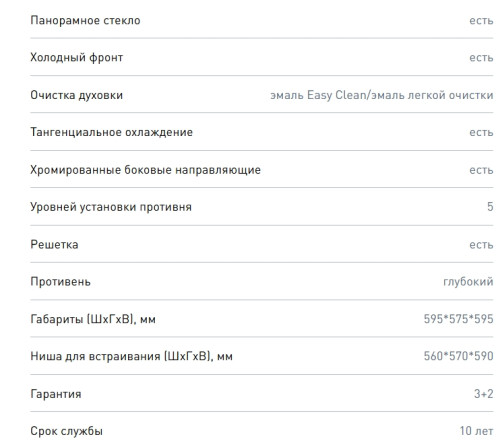The height and width of the screenshot is (445, 500).
Task: Select the dimensions value 595*575*595
Action: pyautogui.click(x=458, y=319)
